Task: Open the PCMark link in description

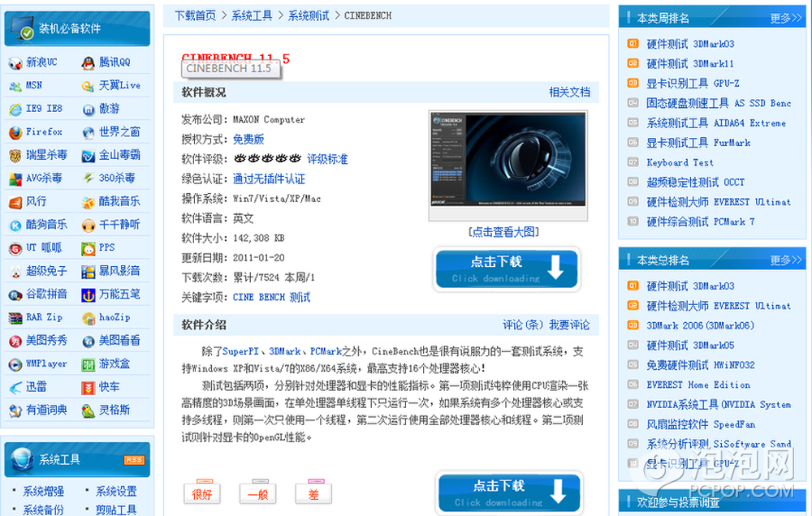Action: click(326, 351)
